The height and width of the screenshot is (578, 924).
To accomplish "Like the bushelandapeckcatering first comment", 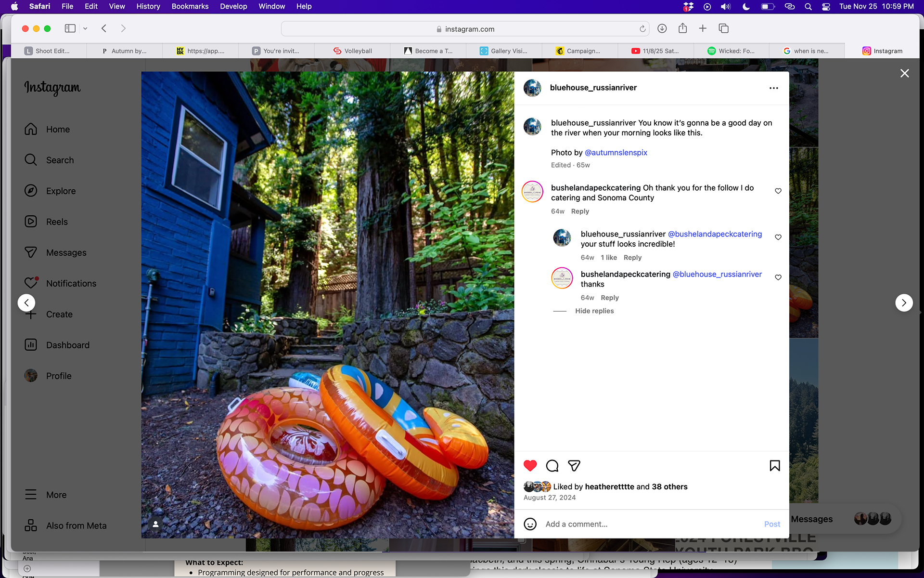I will click(x=778, y=191).
